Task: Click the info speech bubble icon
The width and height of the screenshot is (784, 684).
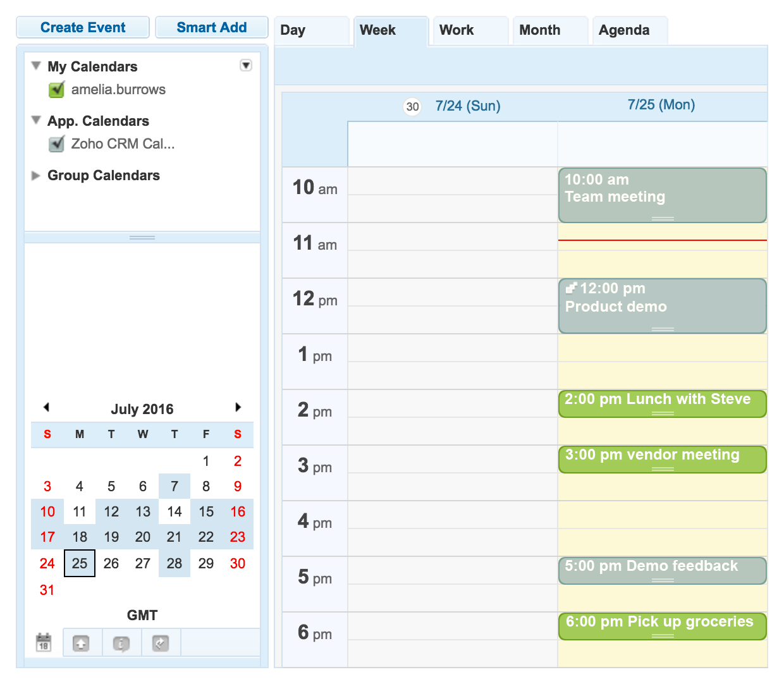Action: (121, 644)
